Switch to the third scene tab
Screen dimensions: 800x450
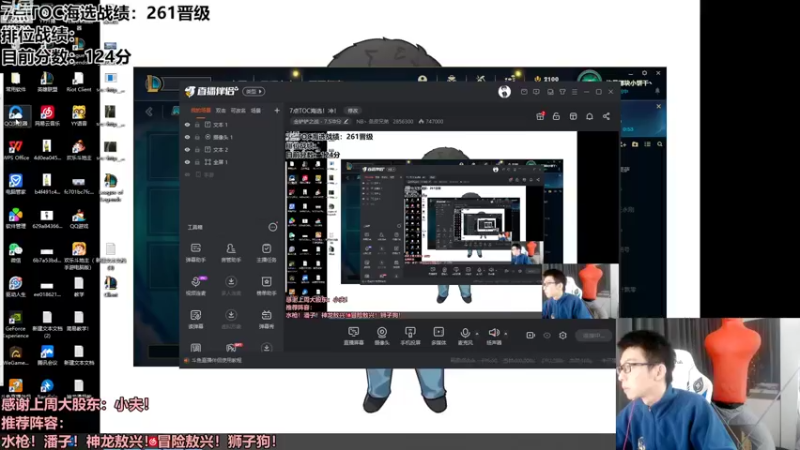(x=238, y=110)
